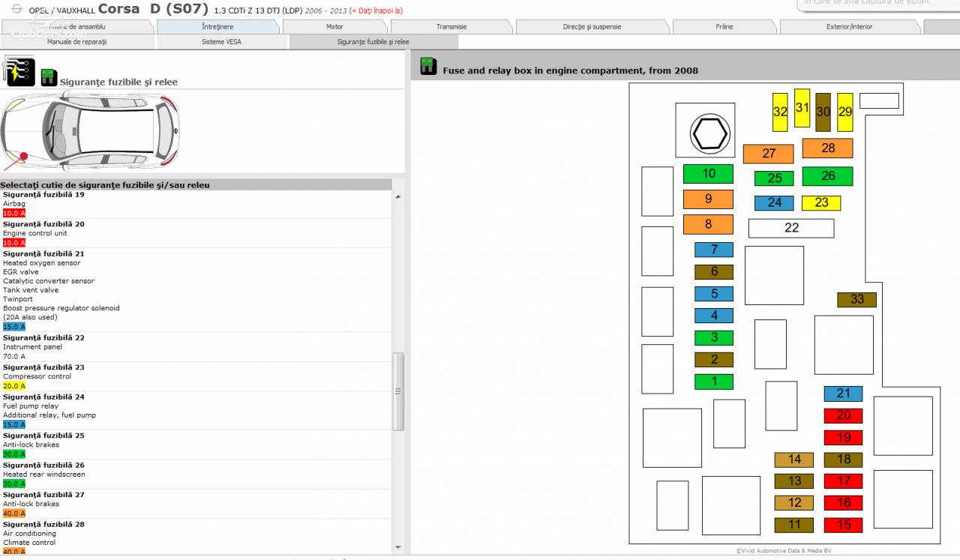Click green fuse 1 in diagram
The image size is (960, 560).
coord(714,382)
